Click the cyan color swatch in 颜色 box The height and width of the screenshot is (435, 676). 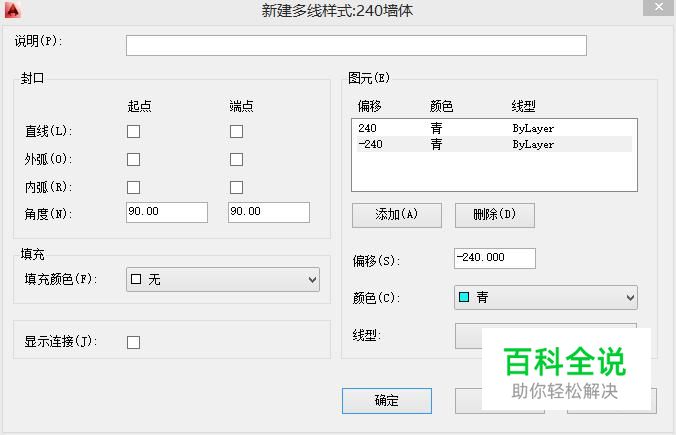coord(464,297)
